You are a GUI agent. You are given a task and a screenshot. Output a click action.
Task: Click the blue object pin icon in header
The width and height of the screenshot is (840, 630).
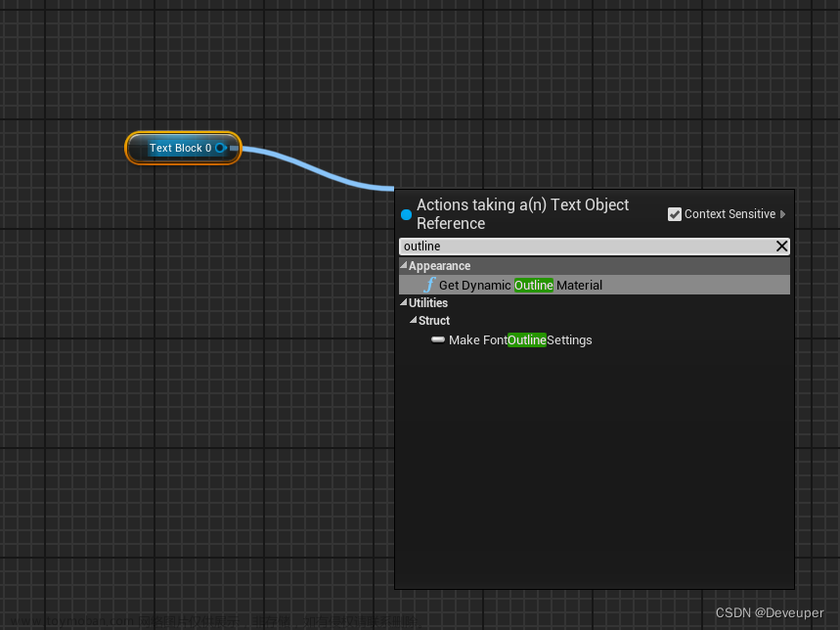click(406, 214)
